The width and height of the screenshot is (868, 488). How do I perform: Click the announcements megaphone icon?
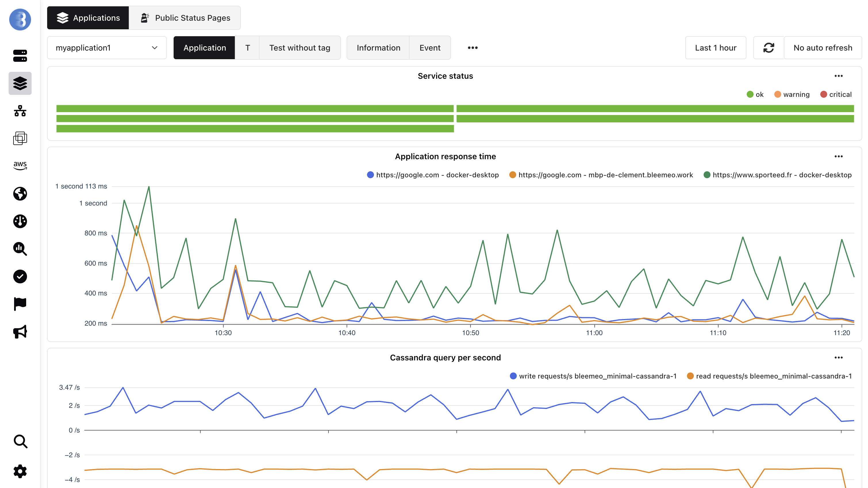[x=20, y=331]
